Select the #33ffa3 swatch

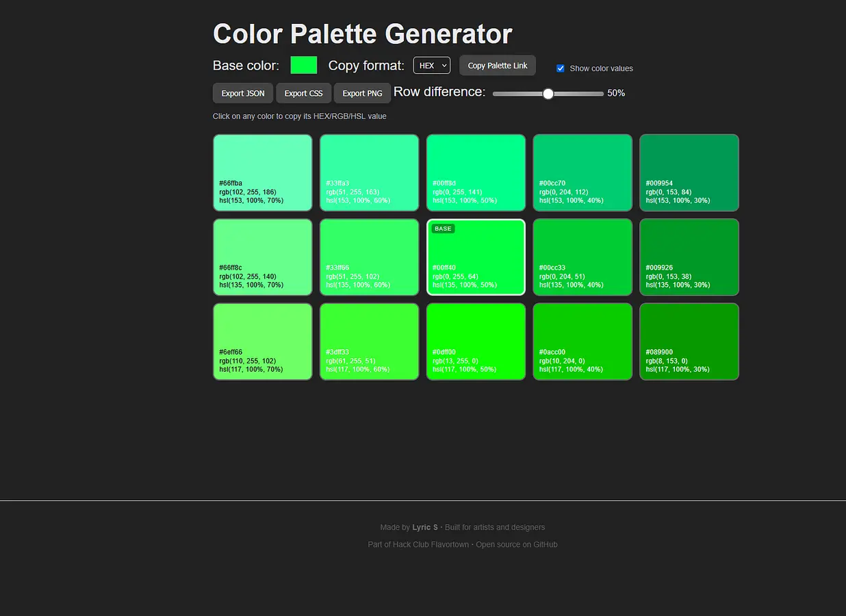click(369, 172)
